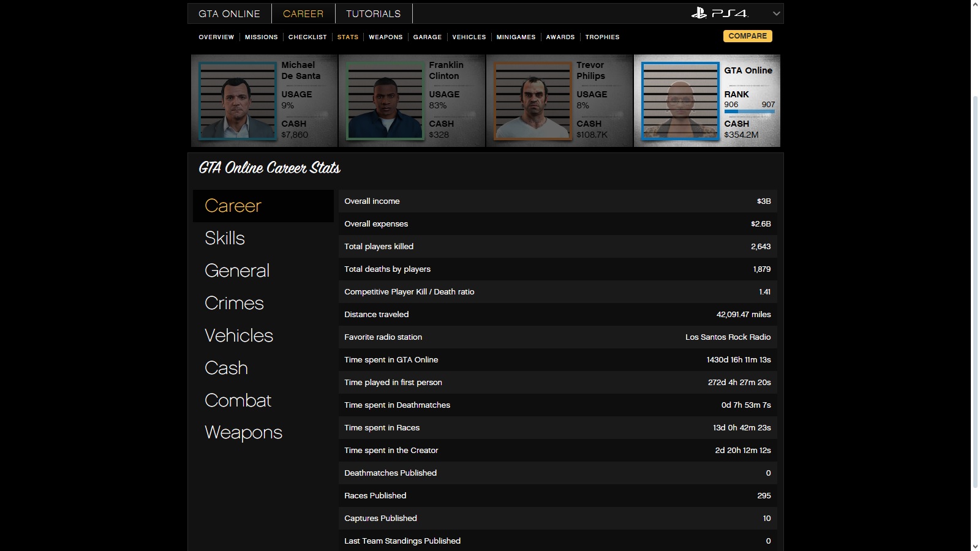Click Competitive Player Kill / Death ratio row
The image size is (980, 551).
(x=557, y=292)
